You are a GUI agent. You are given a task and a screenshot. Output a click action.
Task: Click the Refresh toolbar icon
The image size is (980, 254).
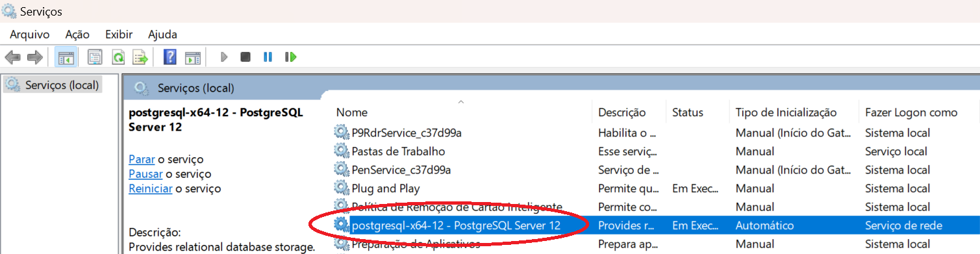click(118, 57)
